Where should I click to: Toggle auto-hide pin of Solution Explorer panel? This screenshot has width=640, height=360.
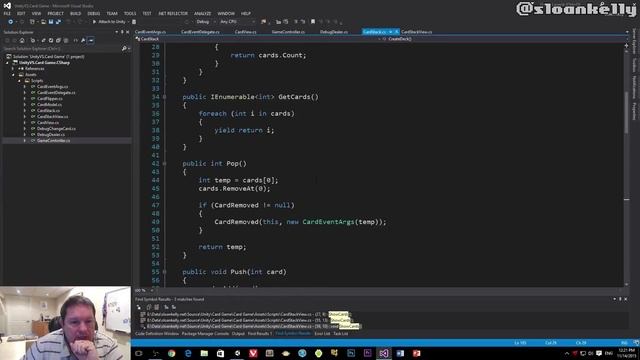[x=122, y=32]
